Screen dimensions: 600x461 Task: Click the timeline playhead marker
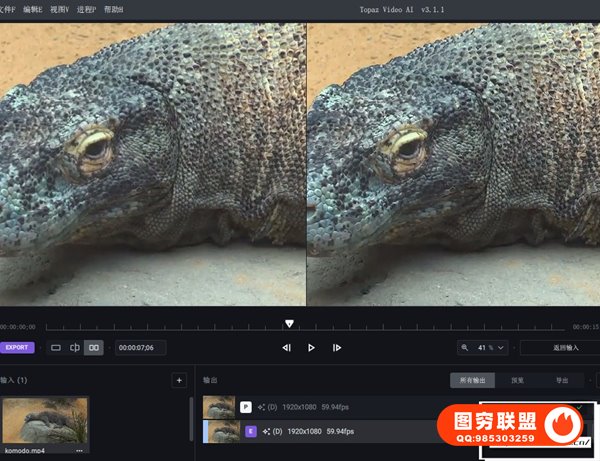[289, 323]
